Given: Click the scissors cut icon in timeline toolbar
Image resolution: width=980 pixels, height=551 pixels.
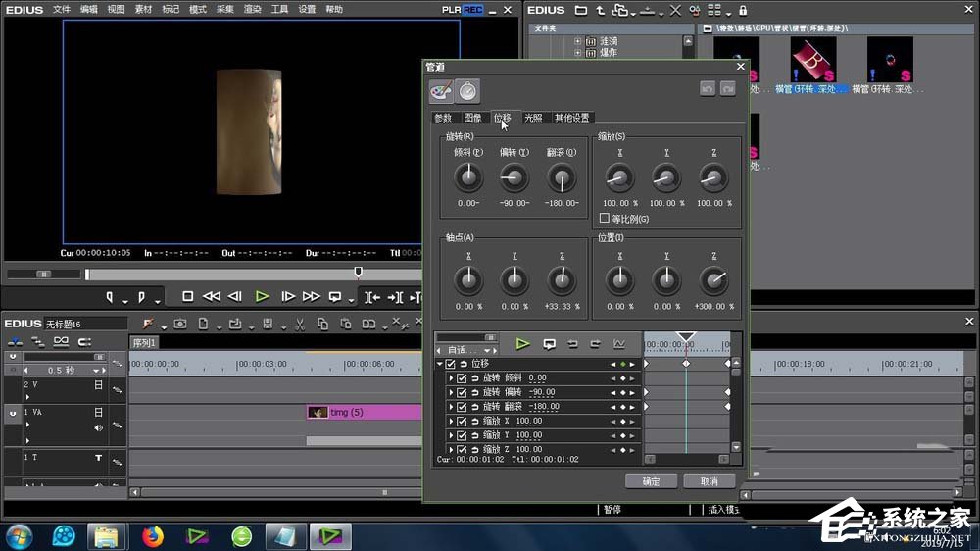Looking at the screenshot, I should tap(298, 324).
